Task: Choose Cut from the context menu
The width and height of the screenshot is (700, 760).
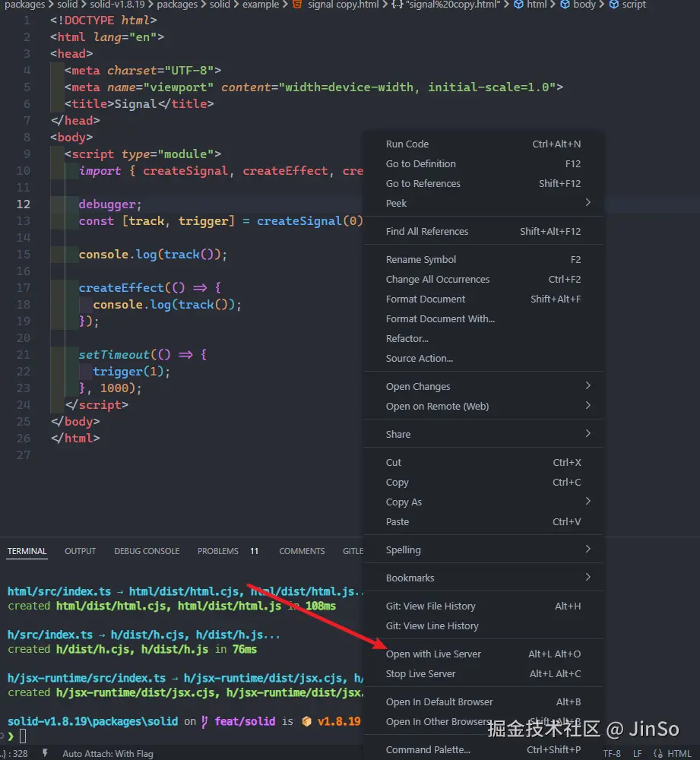Action: click(x=483, y=462)
